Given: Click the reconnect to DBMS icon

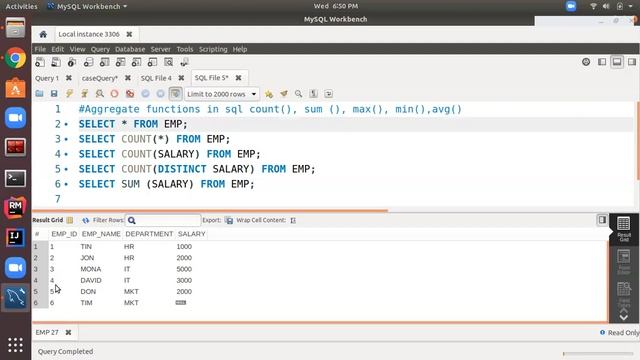Looking at the screenshot, I should pyautogui.click(x=184, y=62).
